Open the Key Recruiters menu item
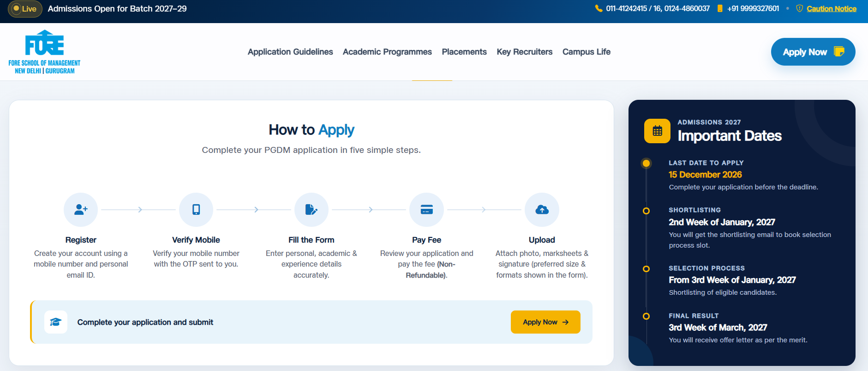Viewport: 868px width, 371px height. pyautogui.click(x=525, y=52)
